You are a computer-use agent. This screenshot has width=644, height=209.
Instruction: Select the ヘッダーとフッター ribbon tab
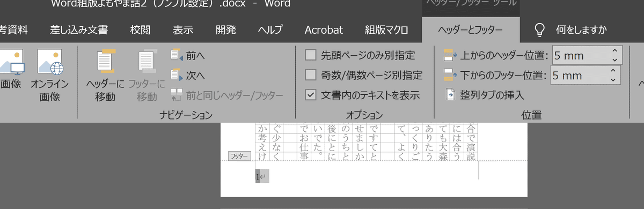click(x=470, y=30)
